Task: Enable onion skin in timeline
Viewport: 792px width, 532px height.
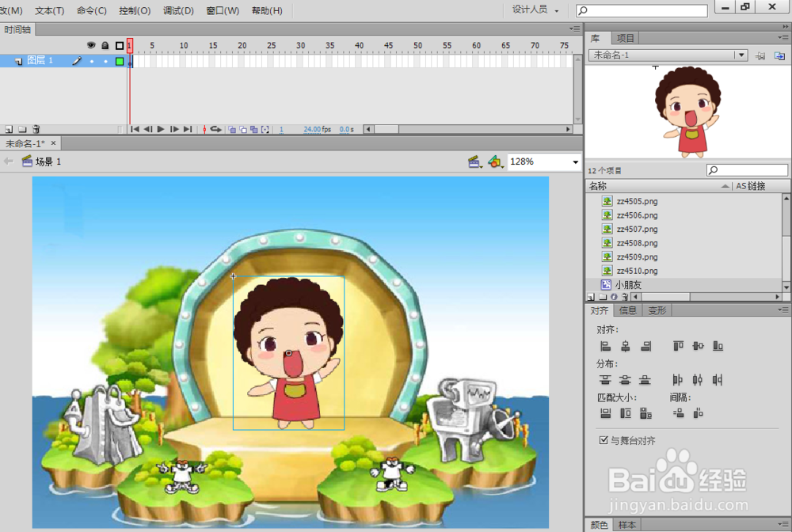Action: (x=232, y=129)
